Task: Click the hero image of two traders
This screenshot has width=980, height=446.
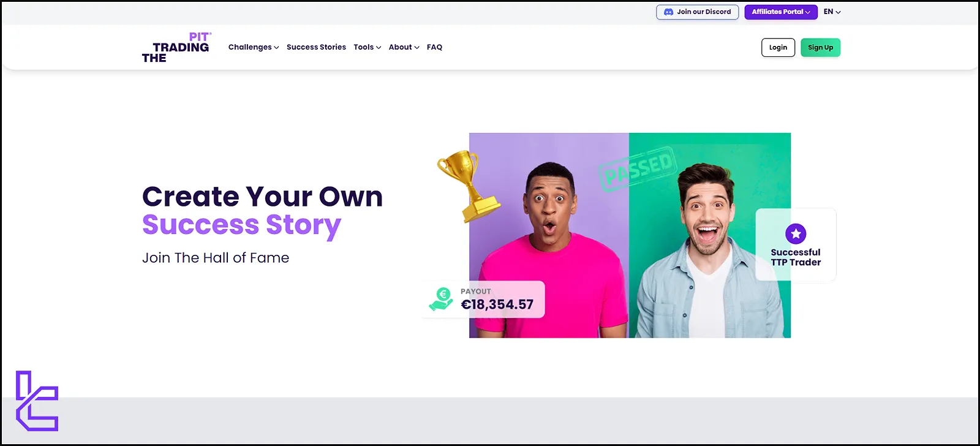Action: (x=630, y=235)
